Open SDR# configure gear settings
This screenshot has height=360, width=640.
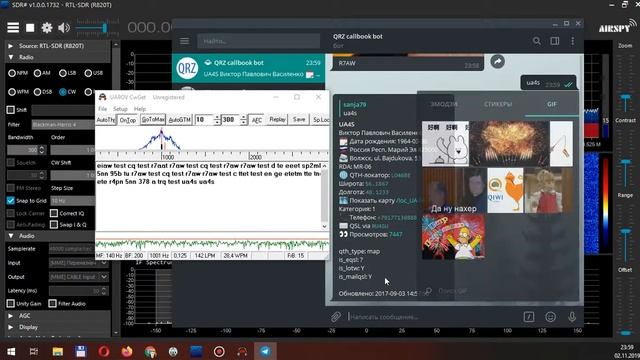click(x=47, y=28)
